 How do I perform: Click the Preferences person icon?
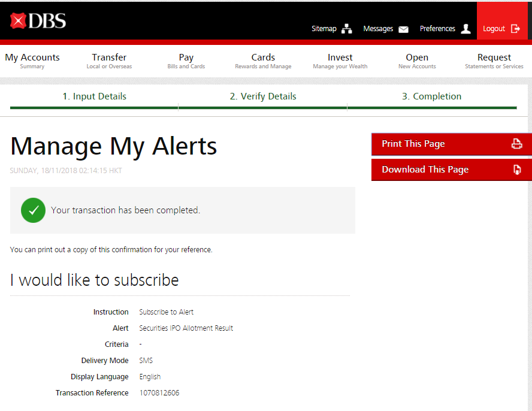[x=465, y=29]
